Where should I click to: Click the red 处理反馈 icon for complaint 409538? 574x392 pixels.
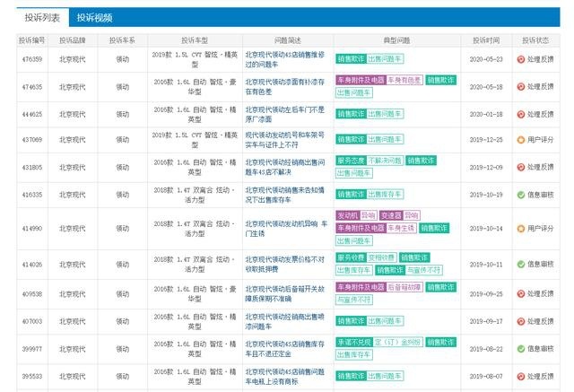[520, 294]
